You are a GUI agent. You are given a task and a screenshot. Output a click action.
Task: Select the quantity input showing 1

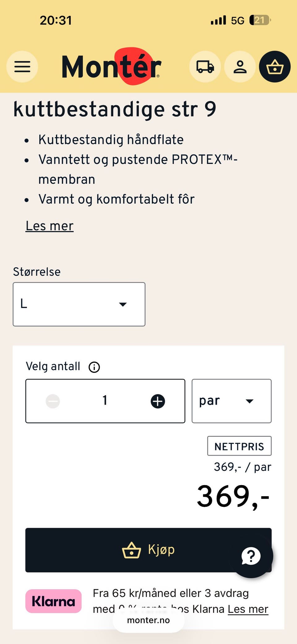click(x=105, y=401)
